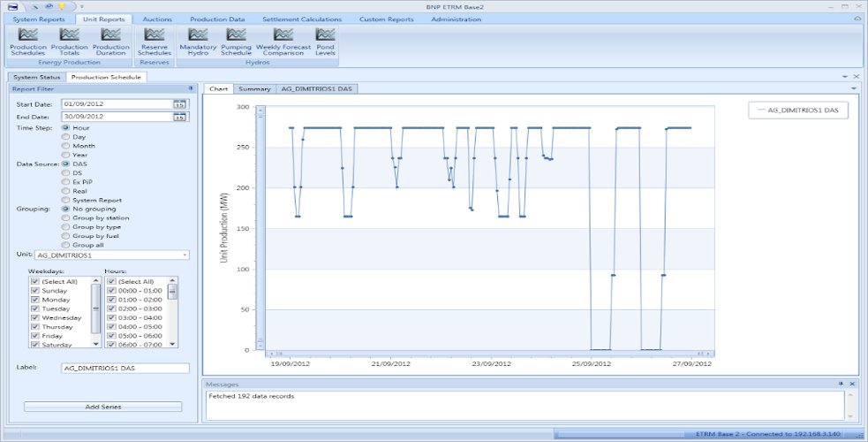The image size is (868, 442).
Task: Choose Group by fuel option
Action: [x=66, y=236]
